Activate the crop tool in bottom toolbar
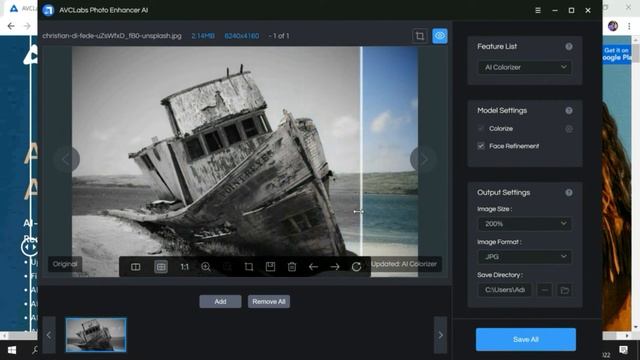640x360 pixels. (x=249, y=267)
